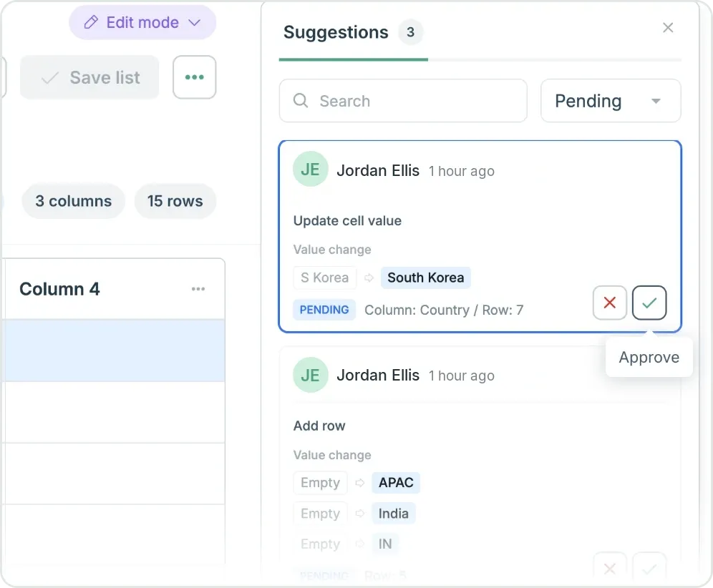Select the Suggestions tab
This screenshot has height=588, width=713.
(354, 33)
